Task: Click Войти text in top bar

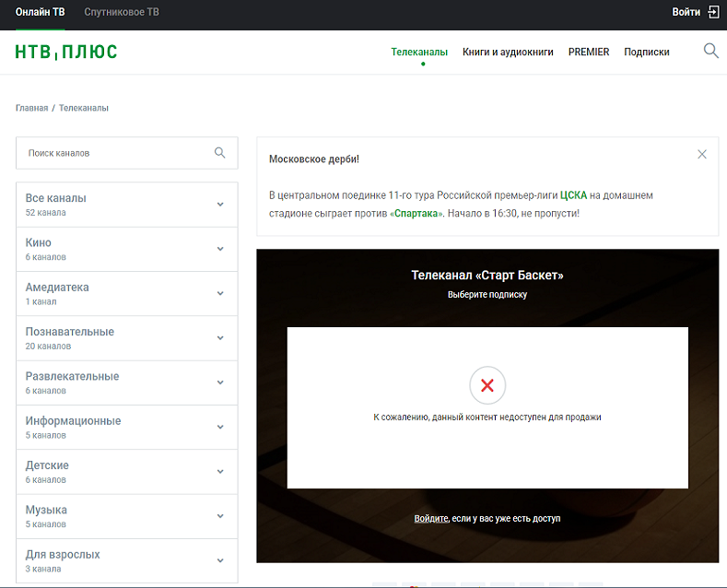Action: pyautogui.click(x=686, y=12)
